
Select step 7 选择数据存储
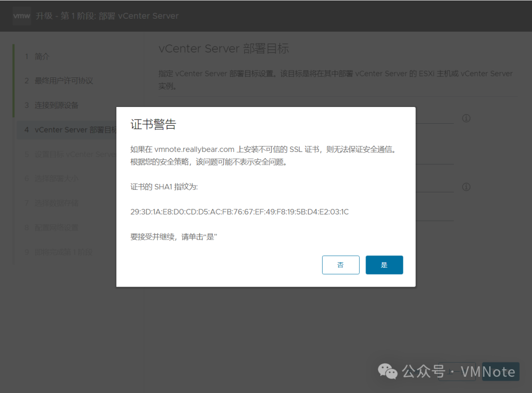point(51,203)
